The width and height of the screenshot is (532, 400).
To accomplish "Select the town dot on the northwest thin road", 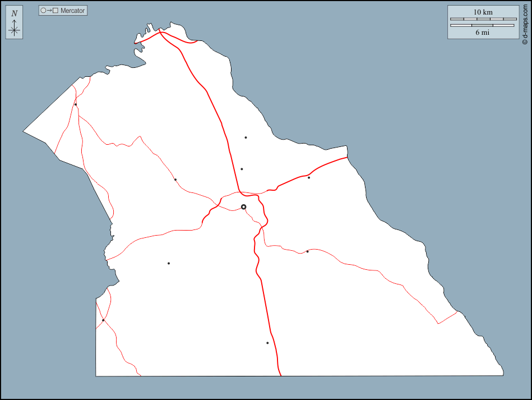I will 175,180.
